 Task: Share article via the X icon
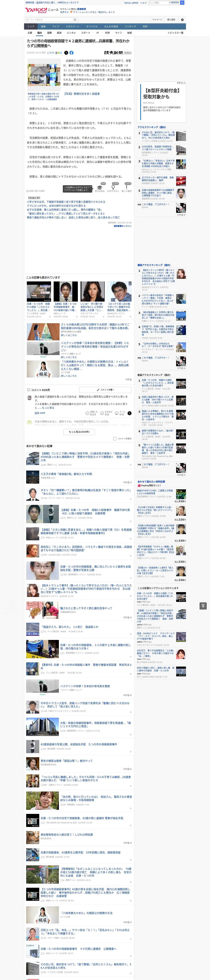click(66, 53)
